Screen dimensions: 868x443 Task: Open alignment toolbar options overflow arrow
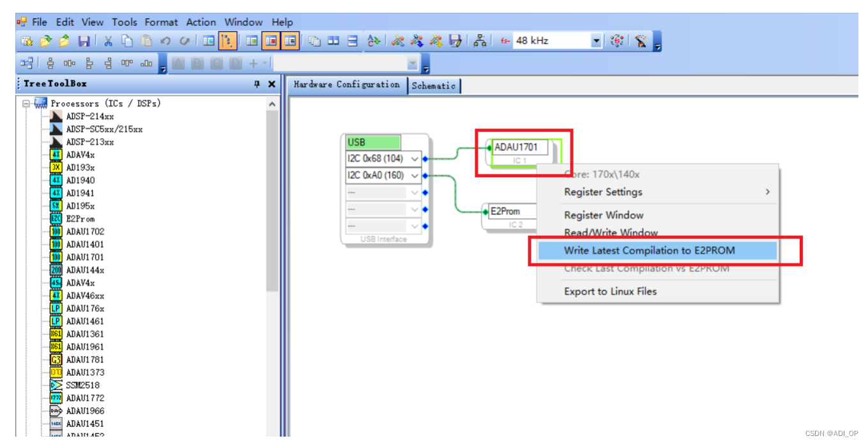pos(162,64)
